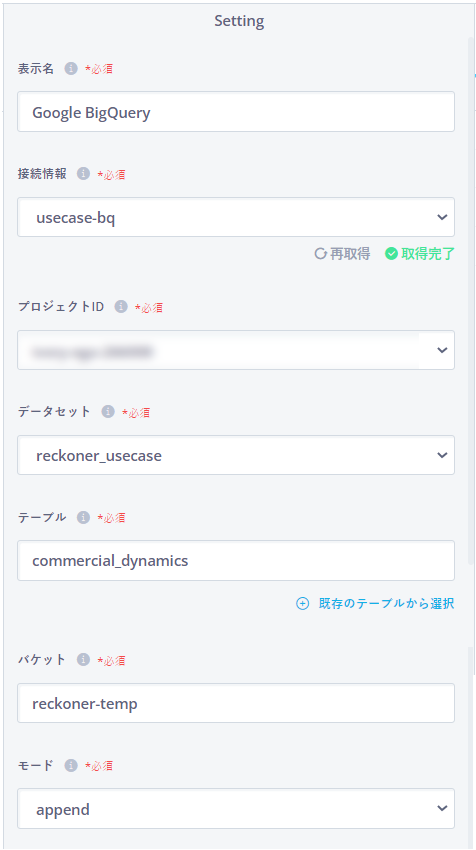Image resolution: width=476 pixels, height=850 pixels.
Task: Click info icon beside 接続情報 label
Action: (x=83, y=174)
